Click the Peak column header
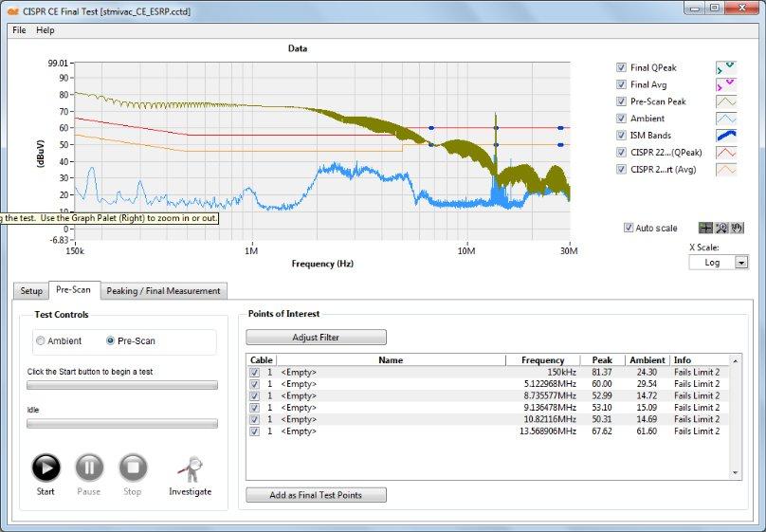This screenshot has height=532, width=766. (602, 360)
